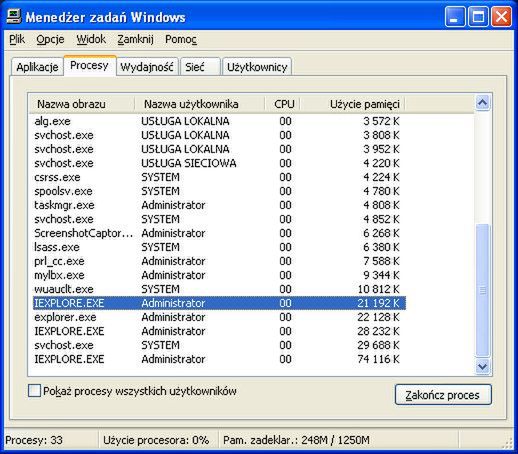The image size is (518, 454).
Task: Maximize the Menedżer zadań Windows window
Action: [x=478, y=17]
